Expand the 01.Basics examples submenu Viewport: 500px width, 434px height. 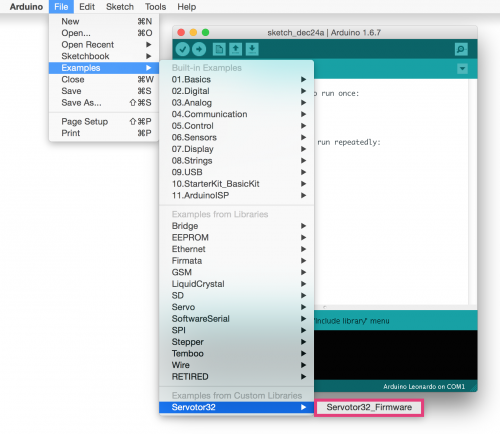237,79
